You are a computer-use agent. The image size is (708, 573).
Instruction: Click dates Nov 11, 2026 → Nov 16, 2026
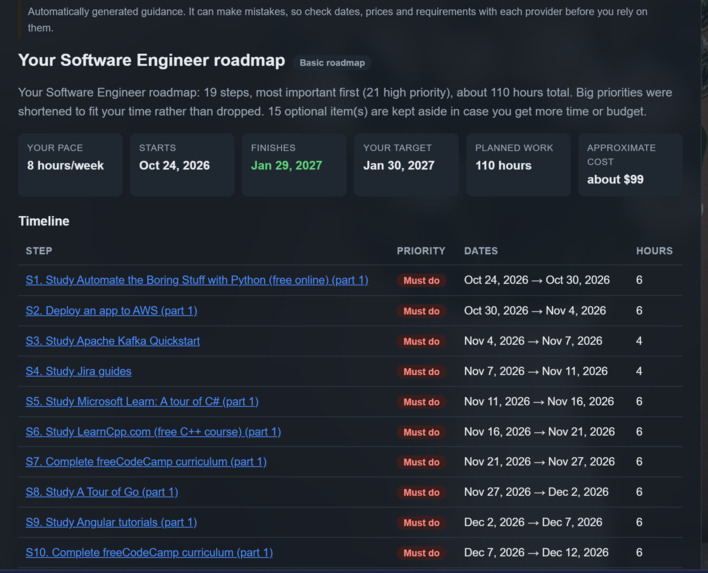(x=539, y=401)
